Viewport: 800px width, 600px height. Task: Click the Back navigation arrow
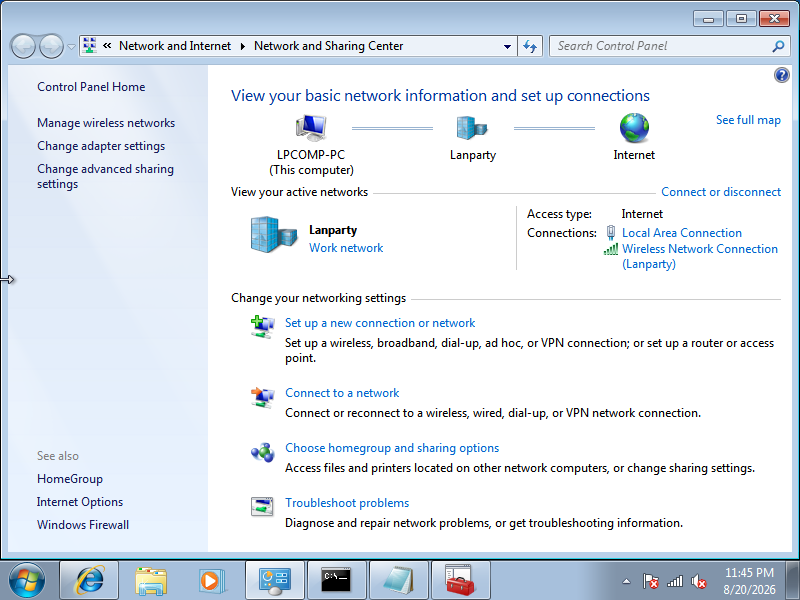23,46
